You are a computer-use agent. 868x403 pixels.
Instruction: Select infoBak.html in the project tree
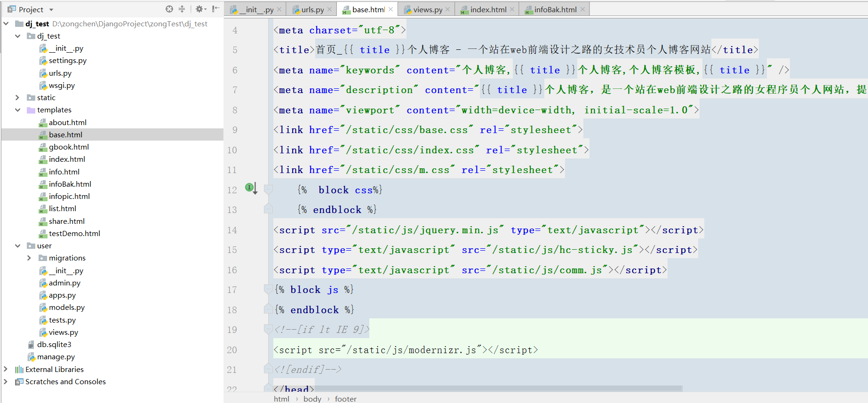pyautogui.click(x=70, y=184)
